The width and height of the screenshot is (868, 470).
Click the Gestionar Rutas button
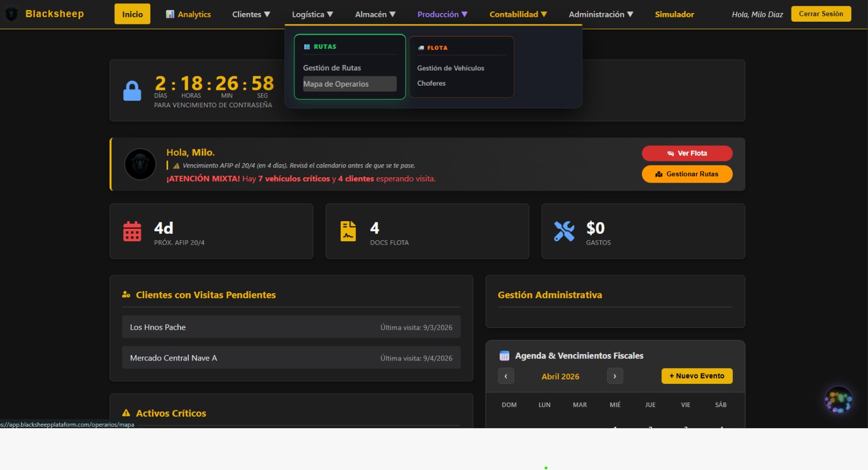coord(687,174)
